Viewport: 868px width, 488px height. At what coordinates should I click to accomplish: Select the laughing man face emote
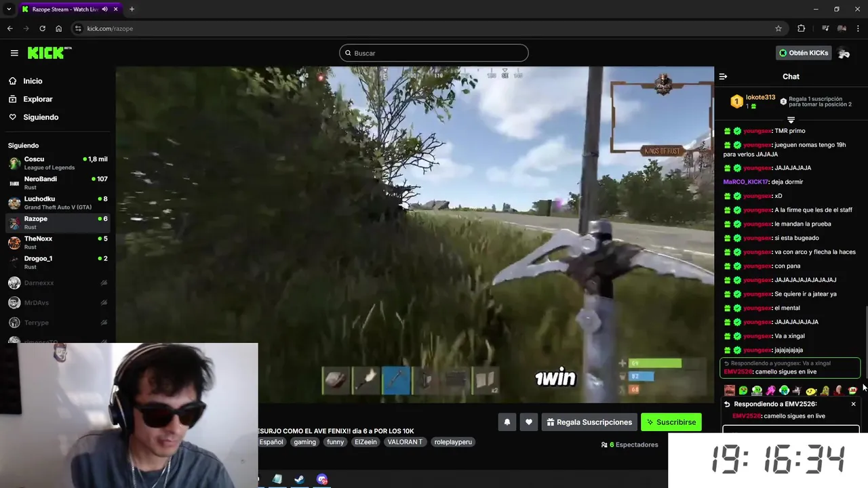pyautogui.click(x=729, y=390)
